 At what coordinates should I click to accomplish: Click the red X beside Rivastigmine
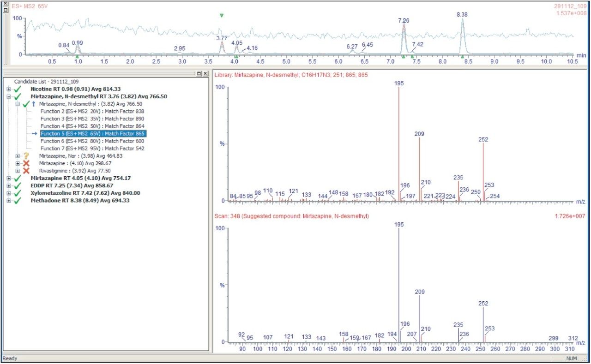point(26,171)
